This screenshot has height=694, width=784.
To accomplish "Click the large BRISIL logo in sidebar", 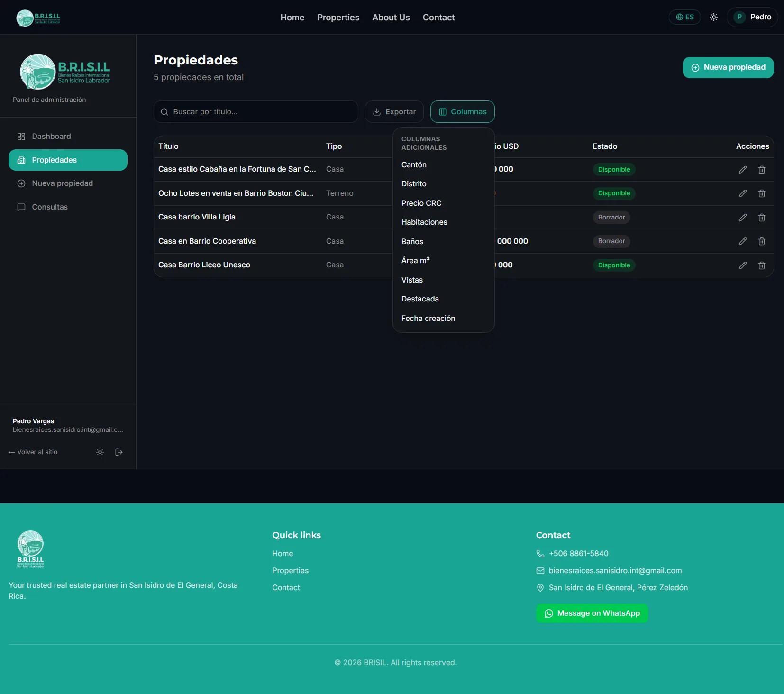I will pos(65,72).
